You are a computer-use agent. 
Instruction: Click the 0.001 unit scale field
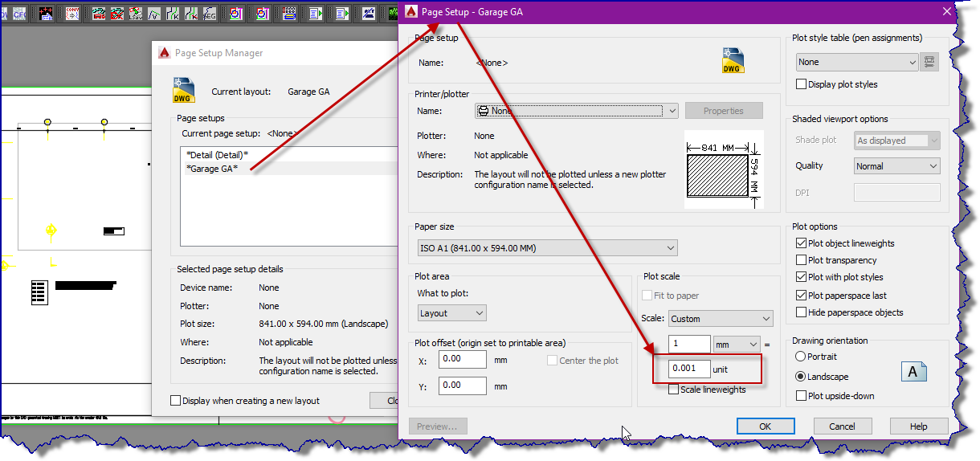pyautogui.click(x=689, y=369)
